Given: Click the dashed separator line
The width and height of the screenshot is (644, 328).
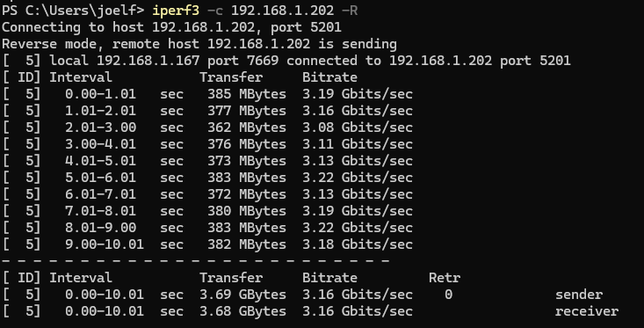Looking at the screenshot, I should point(196,260).
